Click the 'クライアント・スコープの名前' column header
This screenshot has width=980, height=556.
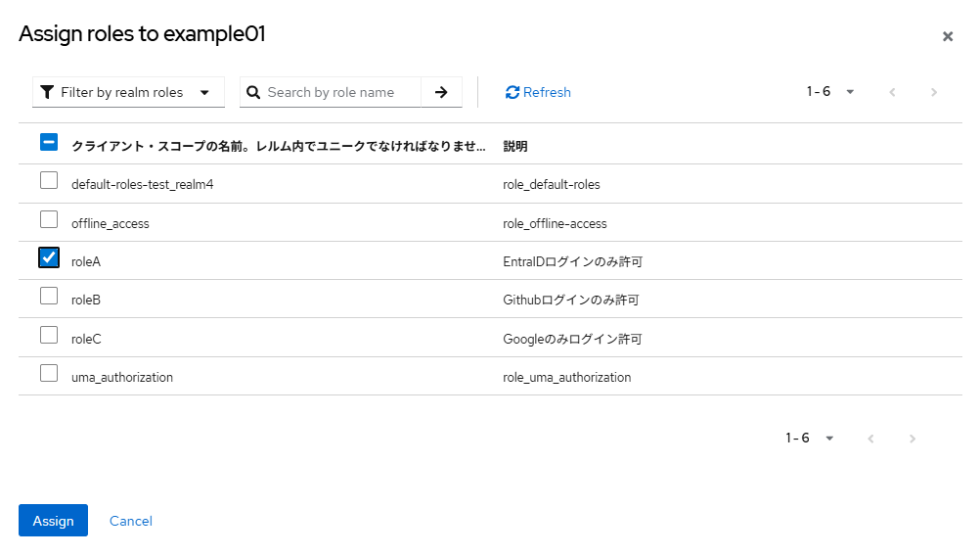(279, 147)
